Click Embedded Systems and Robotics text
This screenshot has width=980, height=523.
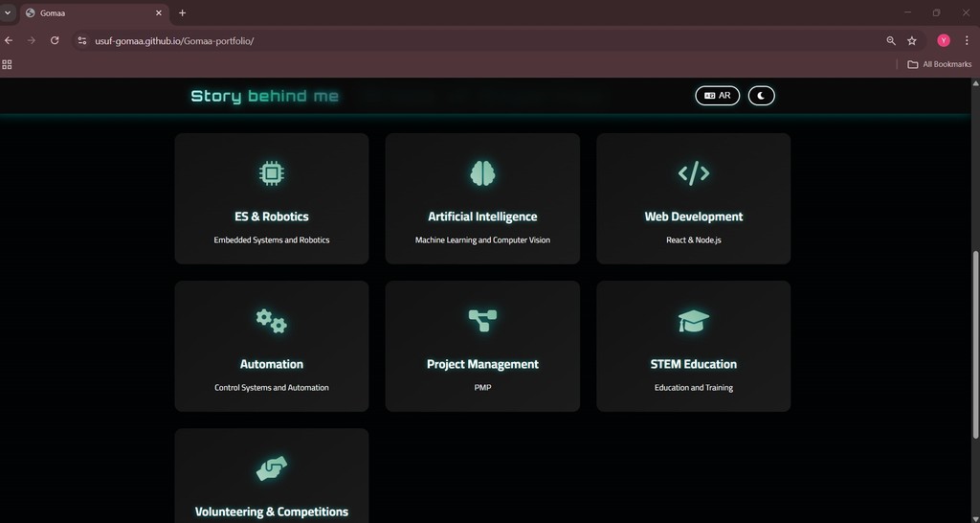[271, 240]
